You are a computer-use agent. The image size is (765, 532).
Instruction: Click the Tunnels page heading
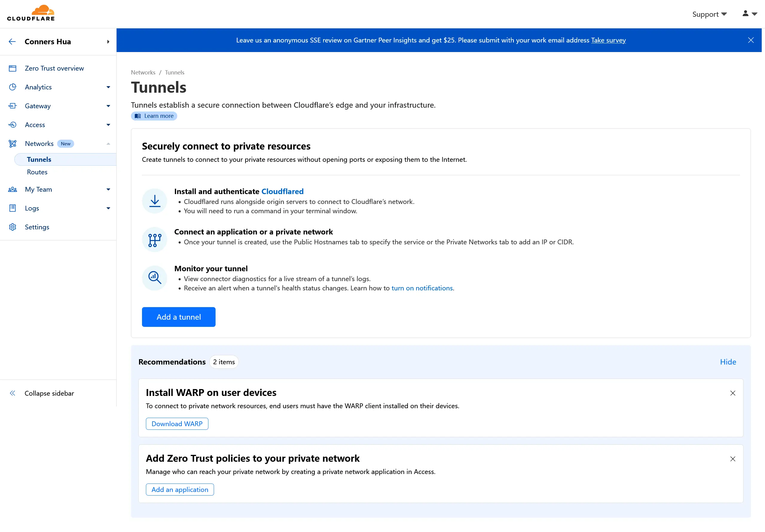coord(159,87)
